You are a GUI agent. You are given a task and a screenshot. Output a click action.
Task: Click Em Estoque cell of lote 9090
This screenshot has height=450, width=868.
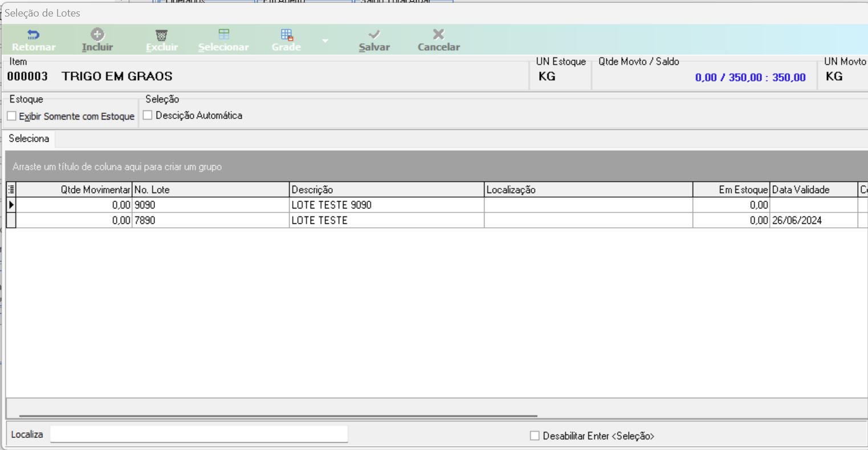pyautogui.click(x=732, y=205)
